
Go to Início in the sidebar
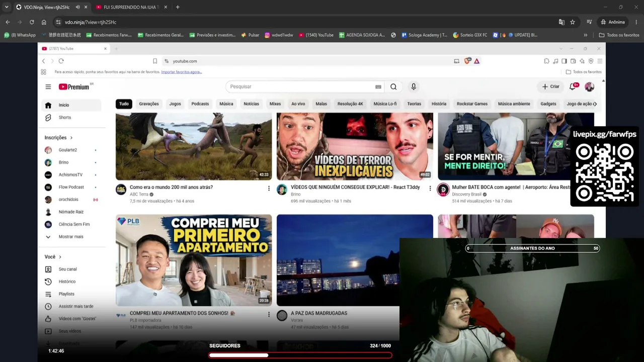click(71, 105)
